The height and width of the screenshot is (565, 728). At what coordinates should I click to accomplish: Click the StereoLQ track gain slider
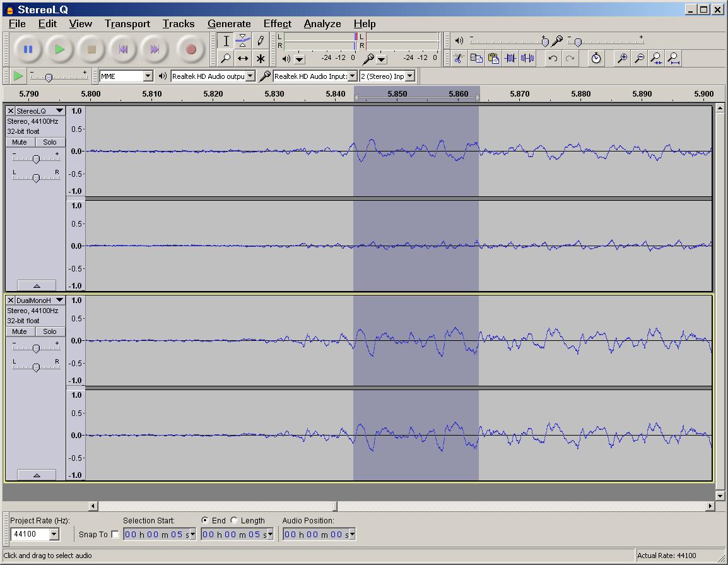coord(36,159)
